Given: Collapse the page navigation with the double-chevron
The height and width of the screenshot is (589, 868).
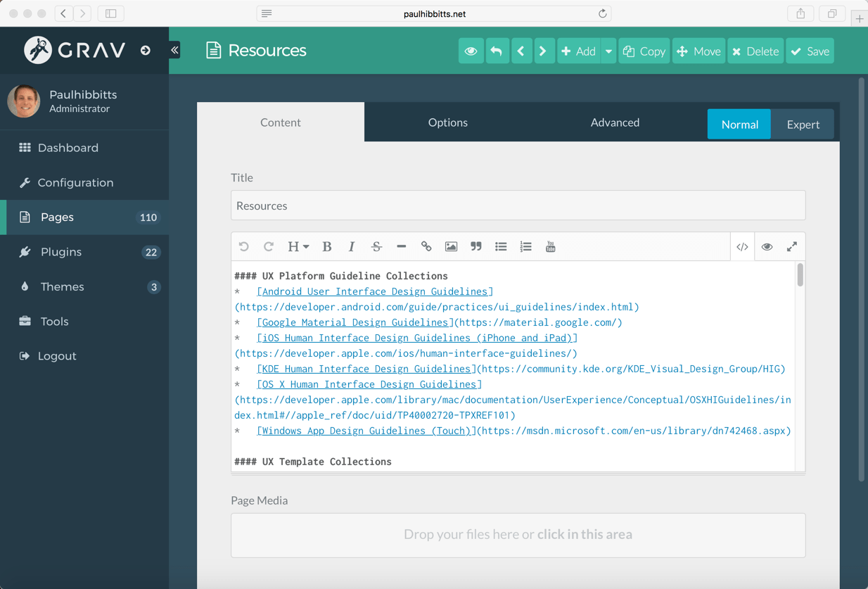Looking at the screenshot, I should (x=174, y=49).
